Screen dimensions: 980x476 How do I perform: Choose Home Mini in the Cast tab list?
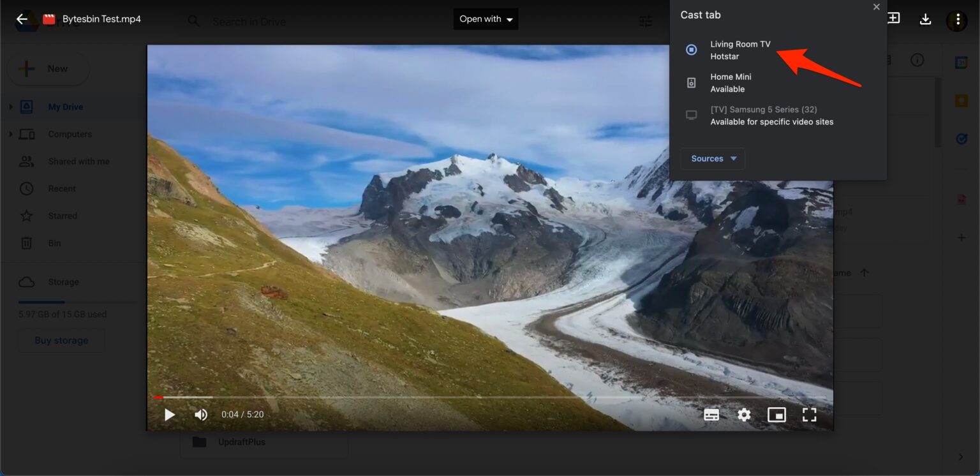pyautogui.click(x=731, y=82)
